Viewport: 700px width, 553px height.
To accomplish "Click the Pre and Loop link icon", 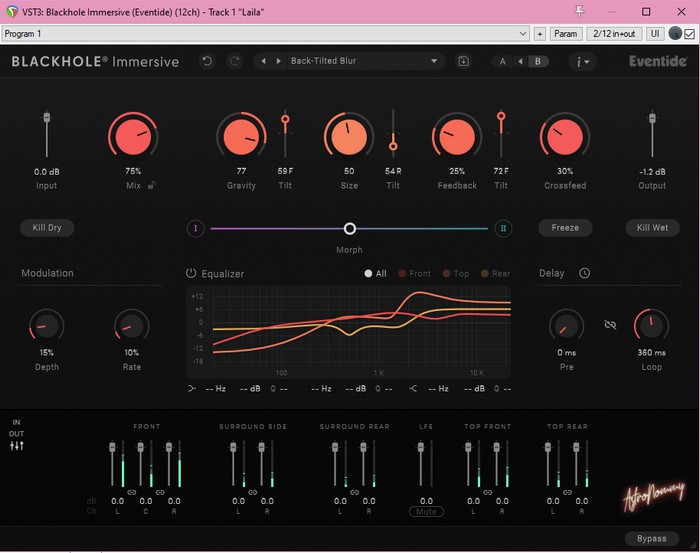I will (x=610, y=324).
